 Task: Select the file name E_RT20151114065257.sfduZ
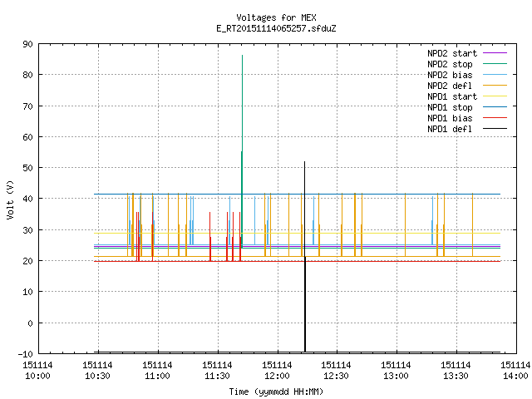(x=276, y=28)
